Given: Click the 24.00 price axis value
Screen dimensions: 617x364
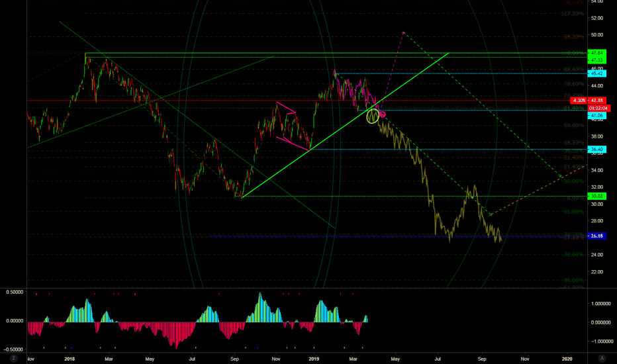Looking at the screenshot, I should [596, 255].
